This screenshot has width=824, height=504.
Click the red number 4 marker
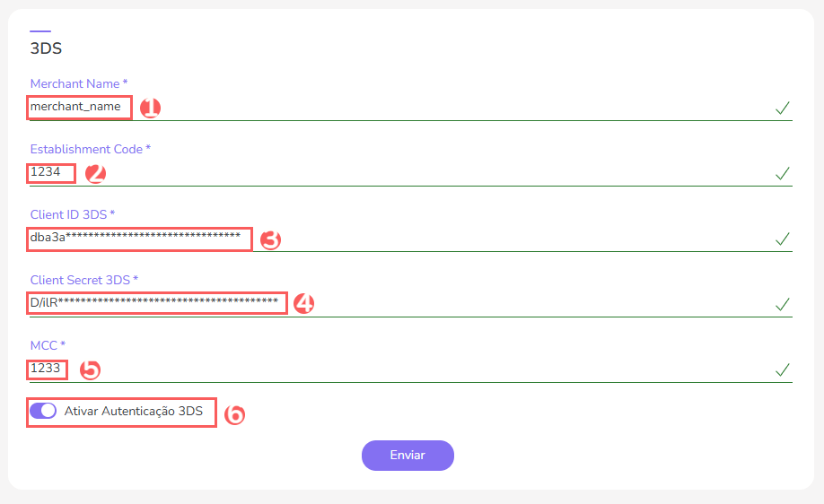[303, 304]
